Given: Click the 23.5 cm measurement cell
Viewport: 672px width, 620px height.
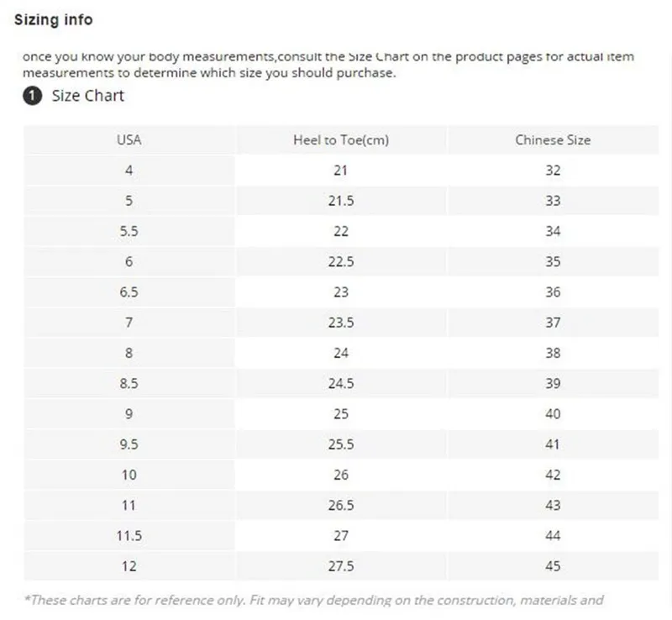Looking at the screenshot, I should pyautogui.click(x=341, y=323).
